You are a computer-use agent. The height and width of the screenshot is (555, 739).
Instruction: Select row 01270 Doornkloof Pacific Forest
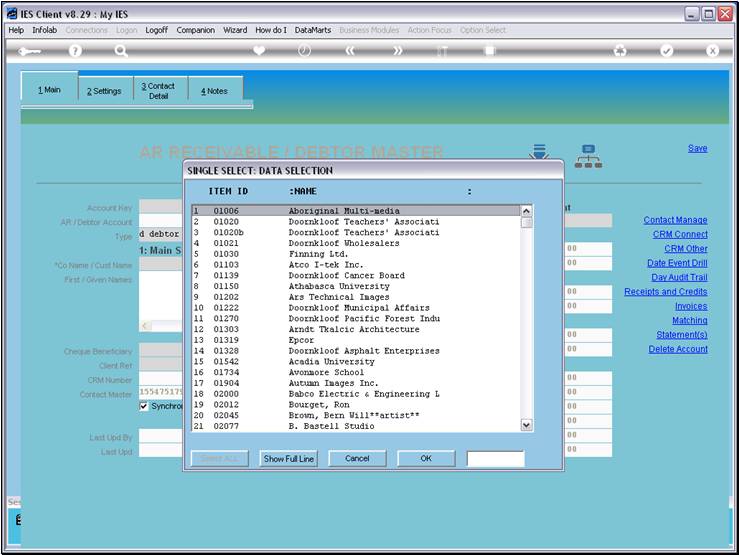(356, 318)
